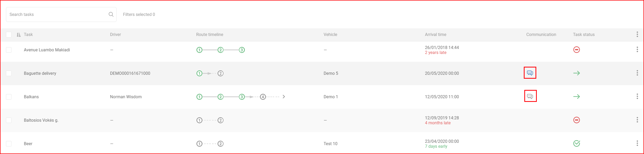The image size is (644, 154).
Task: Open communication icon for Balkans task
Action: pos(530,96)
